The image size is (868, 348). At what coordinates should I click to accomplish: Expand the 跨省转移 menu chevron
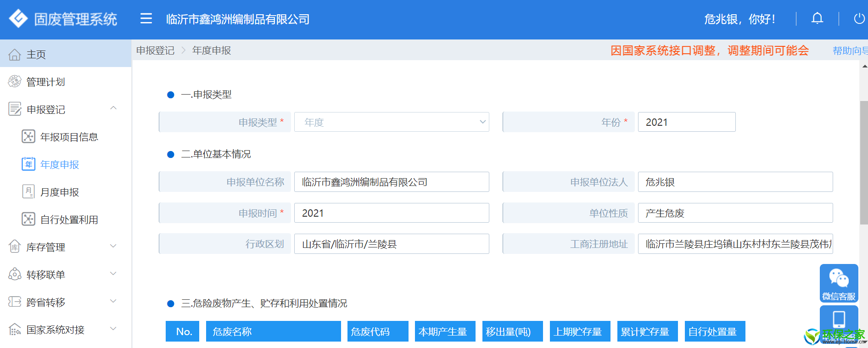tap(113, 302)
